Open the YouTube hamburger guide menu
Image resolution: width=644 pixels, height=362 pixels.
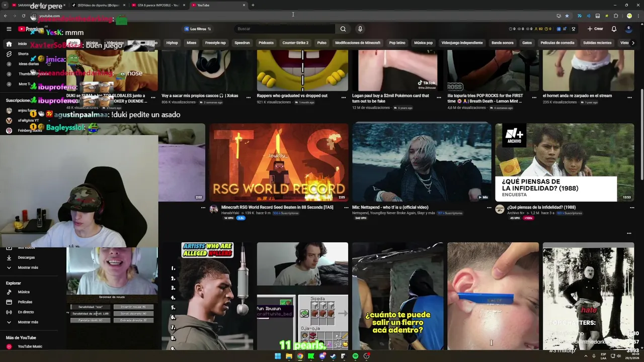tap(9, 29)
